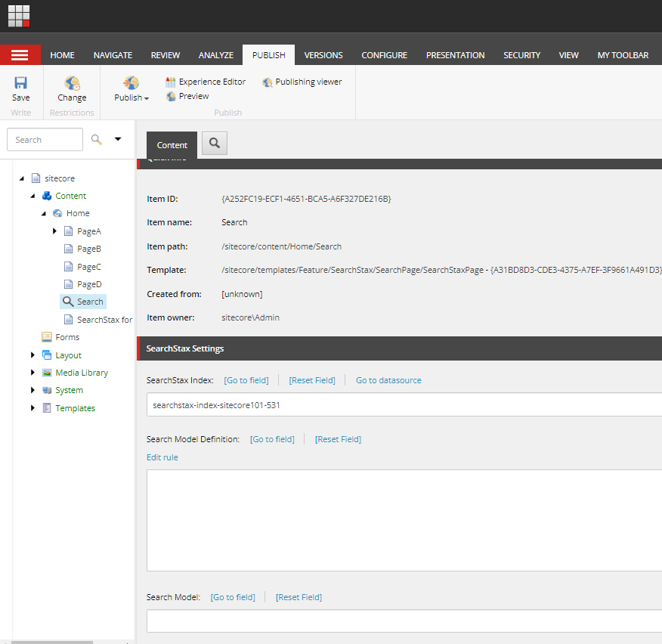Image resolution: width=662 pixels, height=644 pixels.
Task: Expand the Templates tree node
Action: (32, 408)
